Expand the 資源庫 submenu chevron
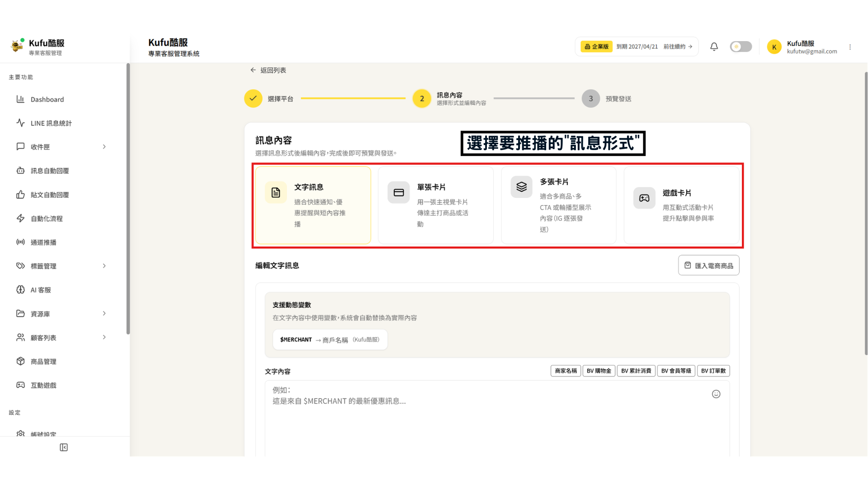Screen dimensions: 868x488 tap(104, 314)
